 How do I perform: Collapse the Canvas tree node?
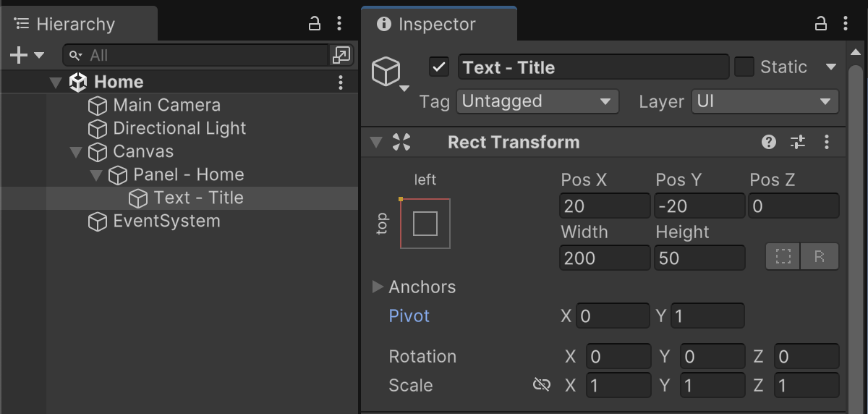(76, 152)
